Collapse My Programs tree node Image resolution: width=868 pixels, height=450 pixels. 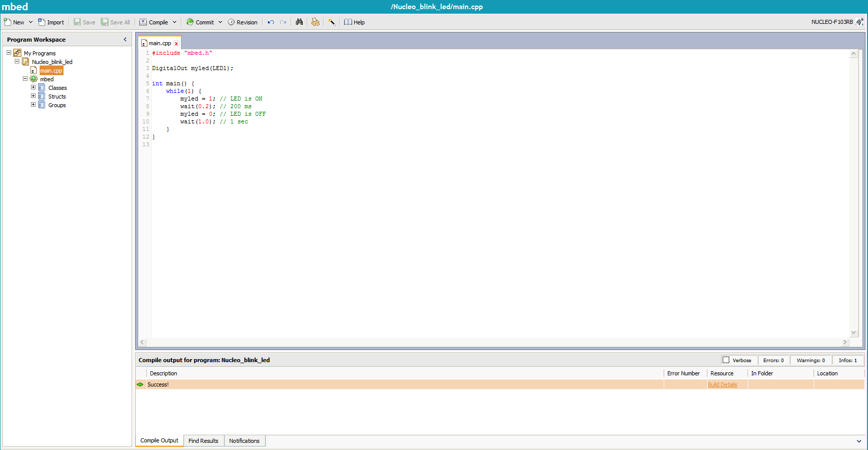pyautogui.click(x=9, y=53)
